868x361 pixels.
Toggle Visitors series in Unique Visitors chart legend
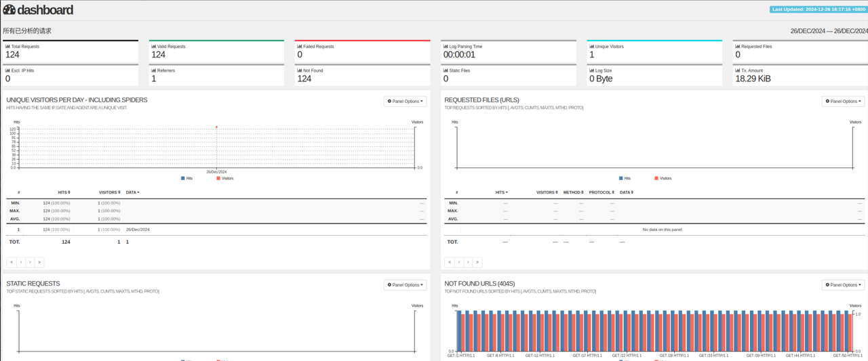click(224, 178)
